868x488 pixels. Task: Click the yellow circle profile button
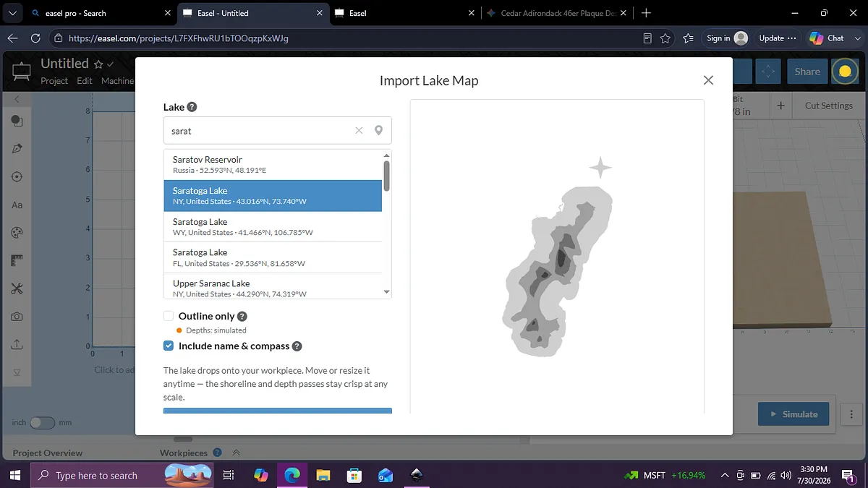[x=844, y=72]
